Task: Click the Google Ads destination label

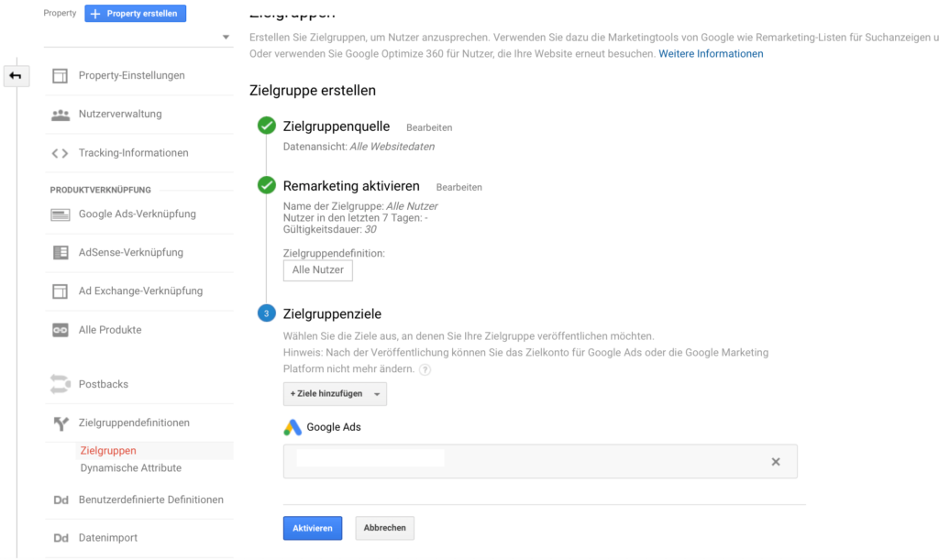Action: (334, 427)
